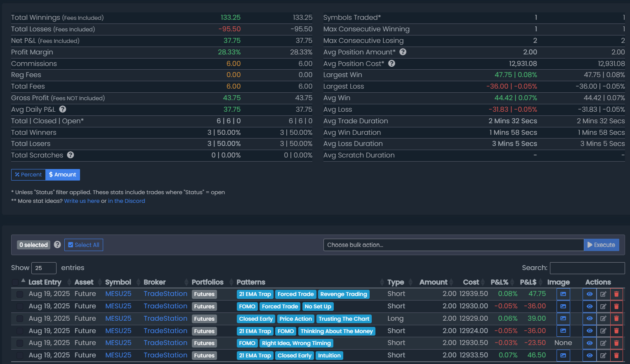Delete the 47.75 profit trade row
This screenshot has height=364, width=630.
point(616,294)
